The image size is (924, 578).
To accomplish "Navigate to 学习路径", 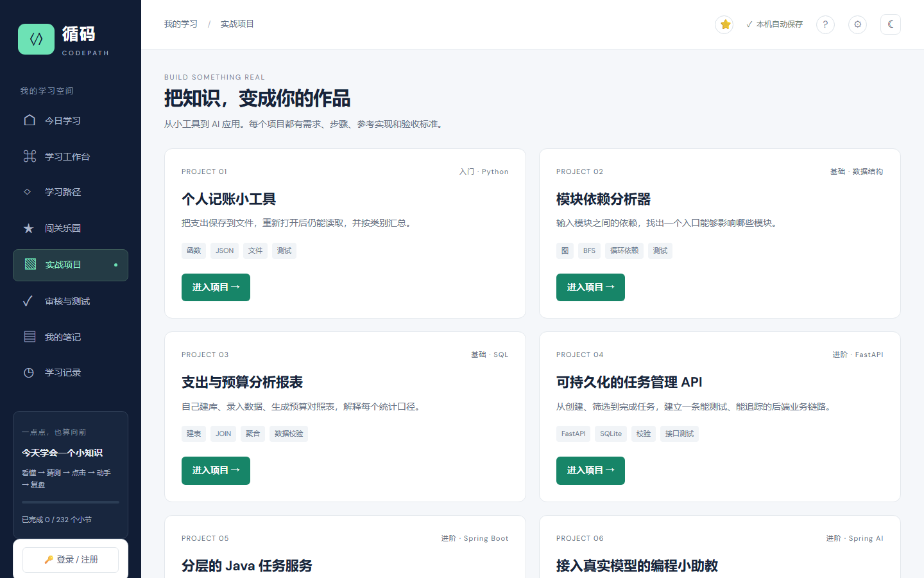I will pos(71,192).
